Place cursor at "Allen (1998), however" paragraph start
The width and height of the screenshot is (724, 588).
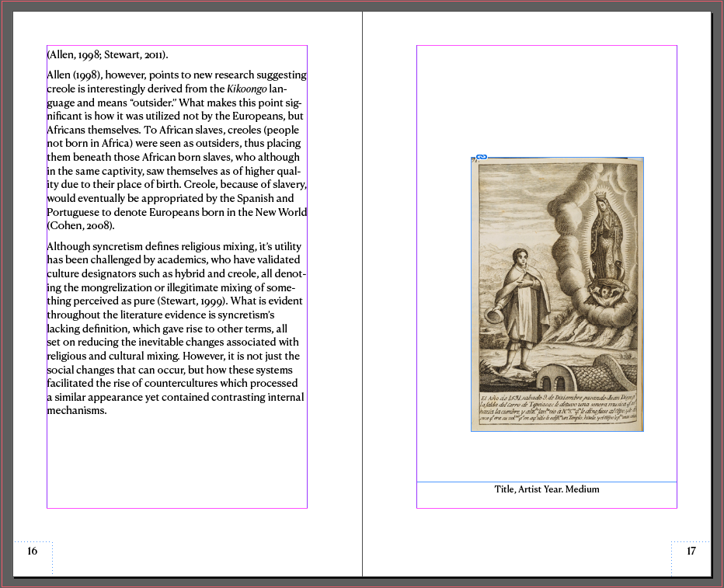[x=48, y=75]
